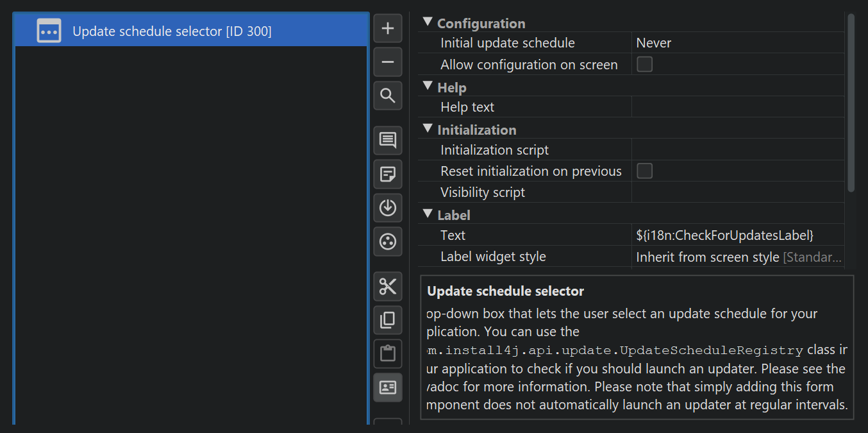Collapse the Label section
The width and height of the screenshot is (868, 433).
pos(428,215)
